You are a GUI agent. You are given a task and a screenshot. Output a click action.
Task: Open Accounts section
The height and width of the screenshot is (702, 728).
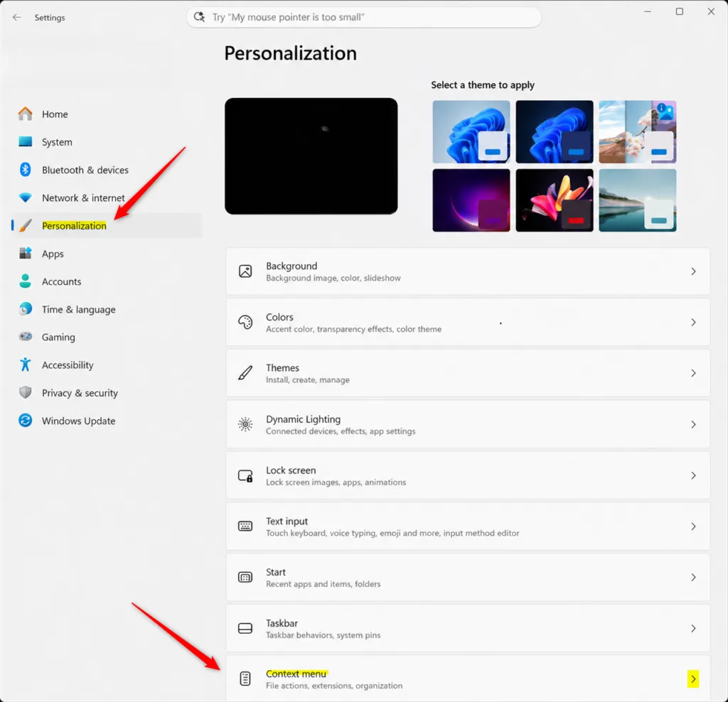[107, 281]
